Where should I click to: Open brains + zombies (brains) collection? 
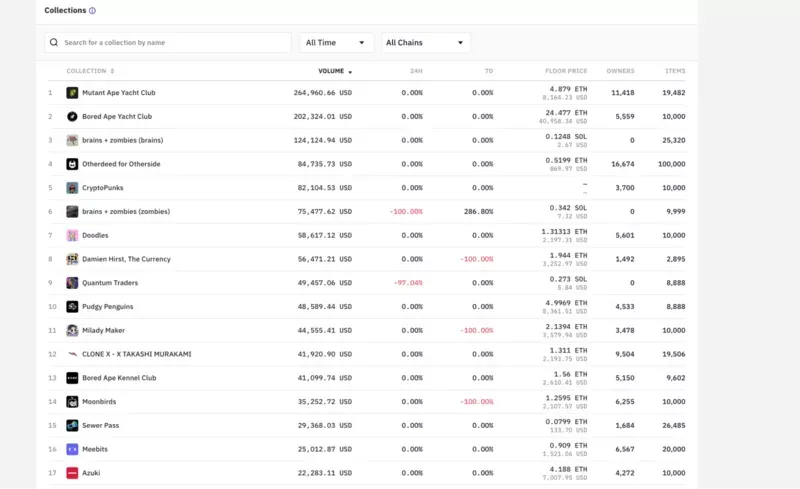click(x=122, y=140)
